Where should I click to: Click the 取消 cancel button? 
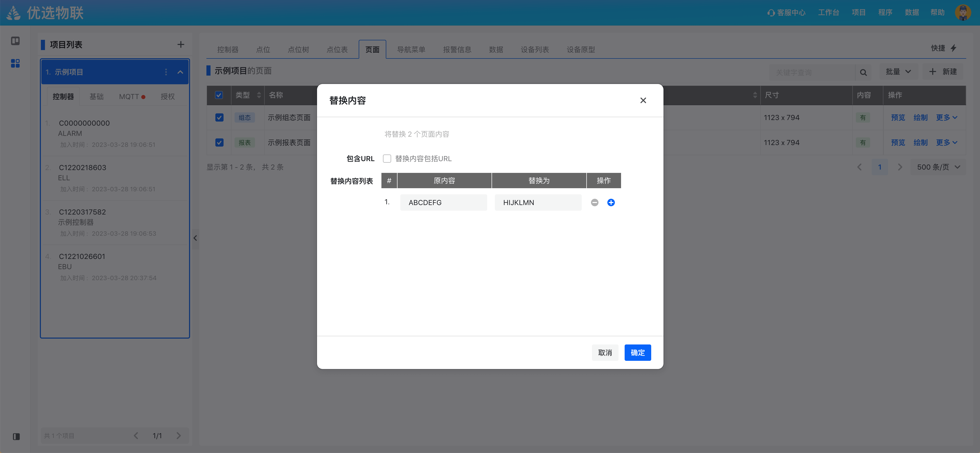tap(605, 353)
